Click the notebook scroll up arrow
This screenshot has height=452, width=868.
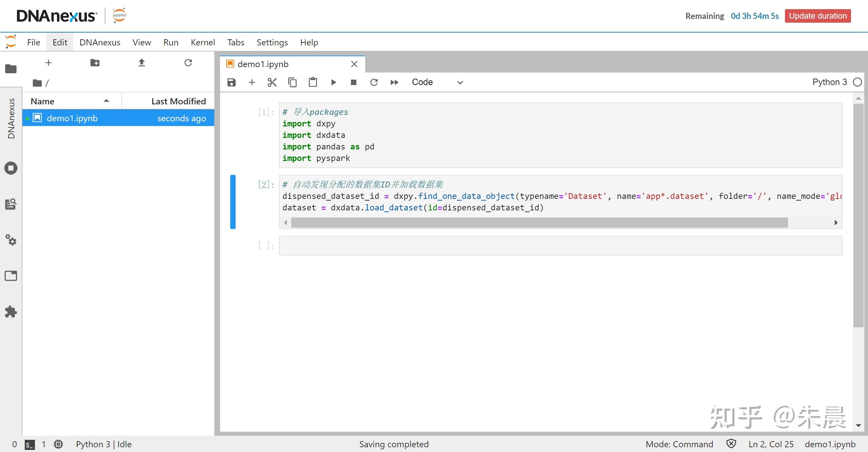tap(859, 99)
